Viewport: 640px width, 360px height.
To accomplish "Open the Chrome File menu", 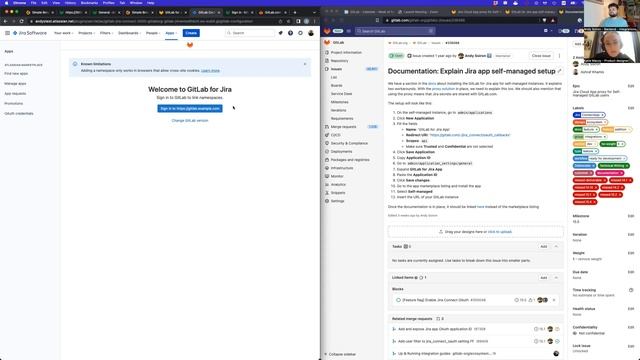I will coord(33,3).
